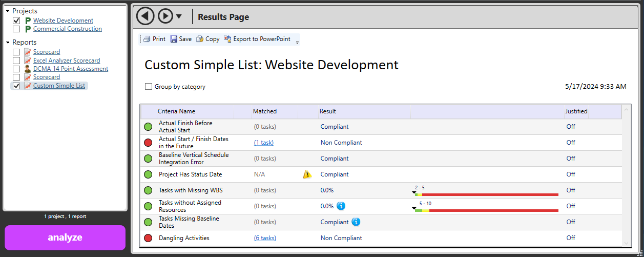Viewport: 644px width, 257px height.
Task: Click the forward navigation arrow button
Action: coord(165,16)
